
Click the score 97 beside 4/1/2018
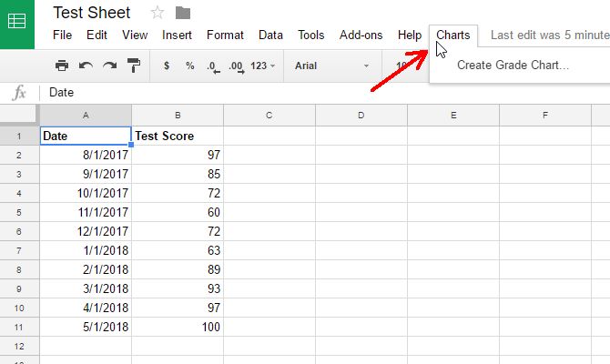(x=178, y=308)
